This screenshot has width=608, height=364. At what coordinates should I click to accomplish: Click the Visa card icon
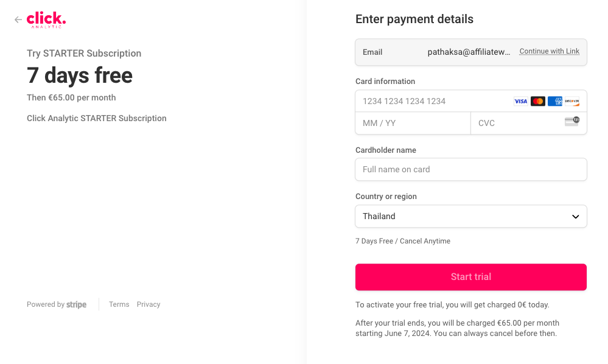[521, 101]
